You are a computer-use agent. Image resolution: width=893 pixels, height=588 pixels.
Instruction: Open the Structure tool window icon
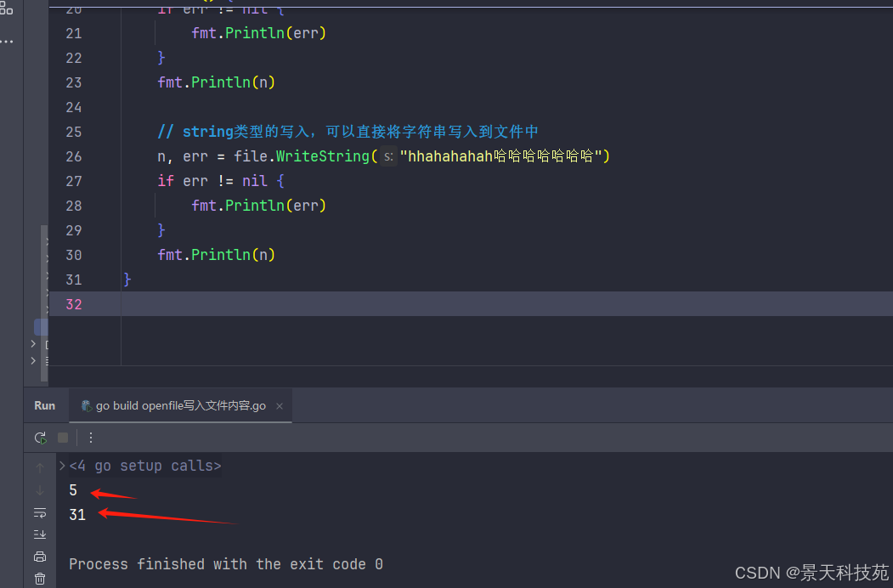pyautogui.click(x=7, y=8)
